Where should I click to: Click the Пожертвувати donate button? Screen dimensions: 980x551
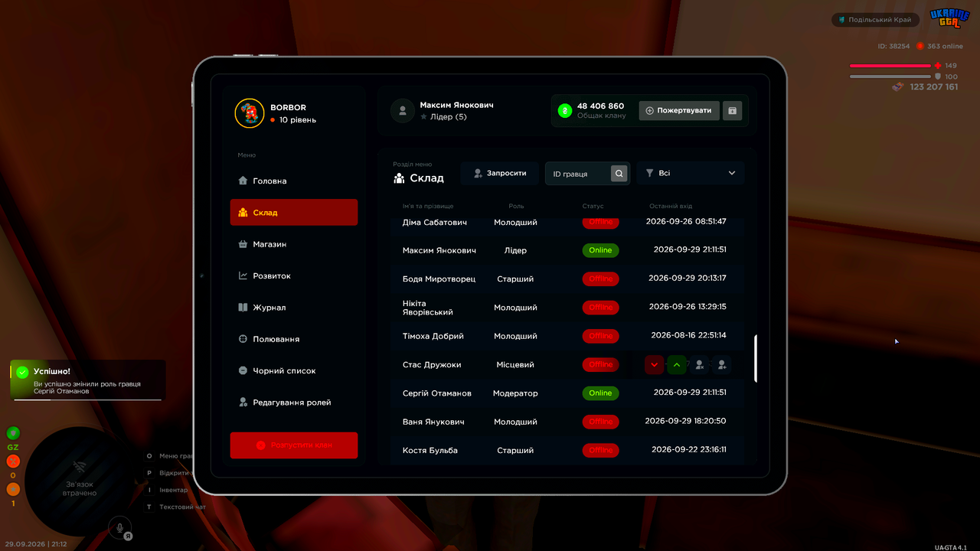point(680,110)
